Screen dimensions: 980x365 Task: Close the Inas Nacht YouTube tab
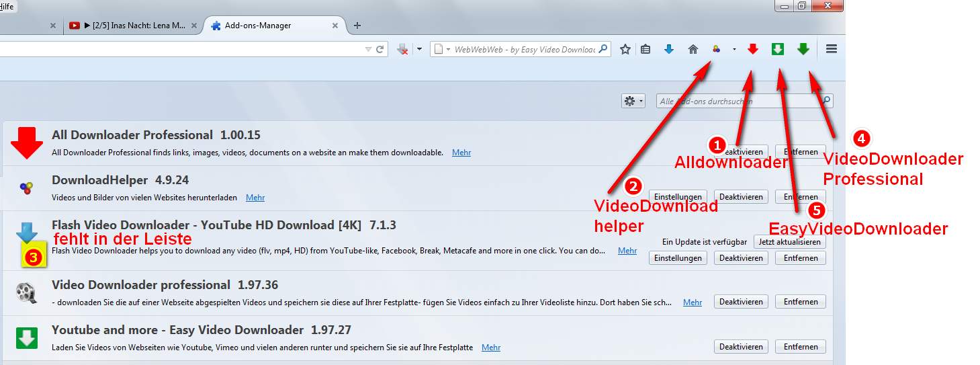click(194, 26)
